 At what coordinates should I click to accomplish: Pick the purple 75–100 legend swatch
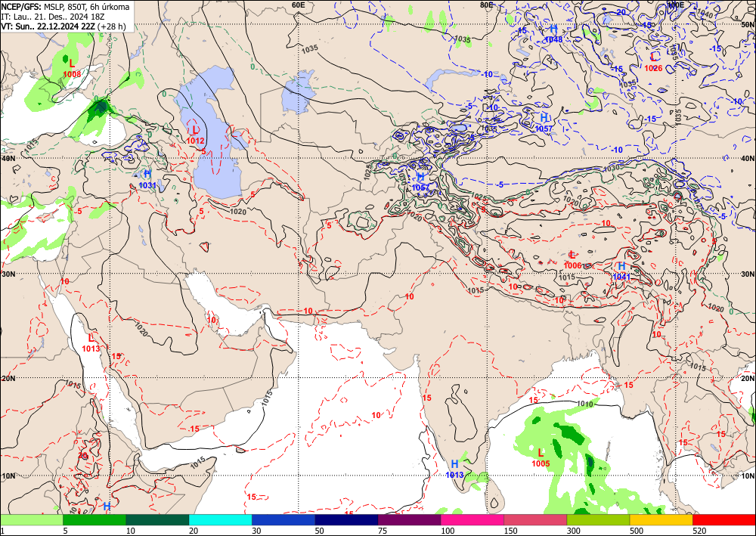pos(409,520)
